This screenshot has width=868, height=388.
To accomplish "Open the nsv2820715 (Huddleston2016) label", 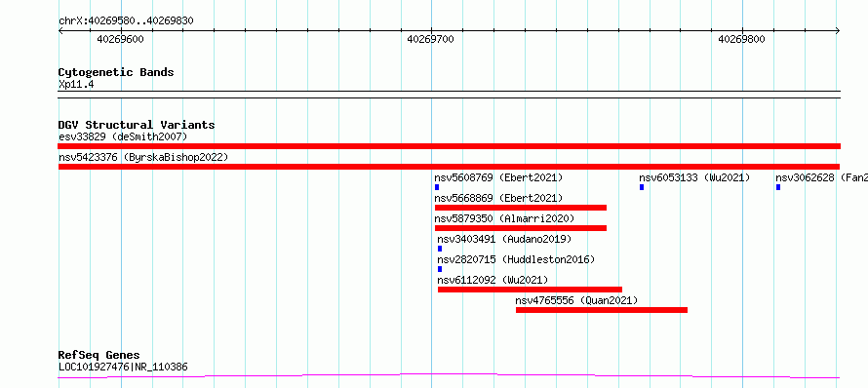I will [x=516, y=259].
